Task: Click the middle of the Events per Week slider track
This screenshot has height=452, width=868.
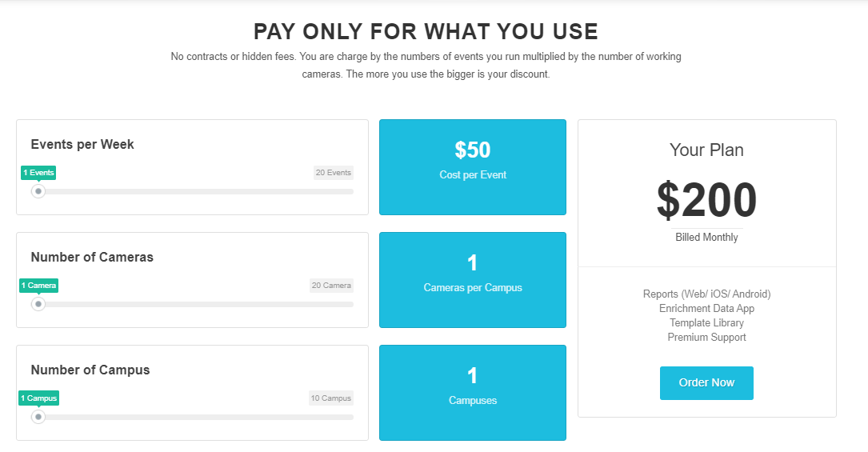Action: click(196, 191)
